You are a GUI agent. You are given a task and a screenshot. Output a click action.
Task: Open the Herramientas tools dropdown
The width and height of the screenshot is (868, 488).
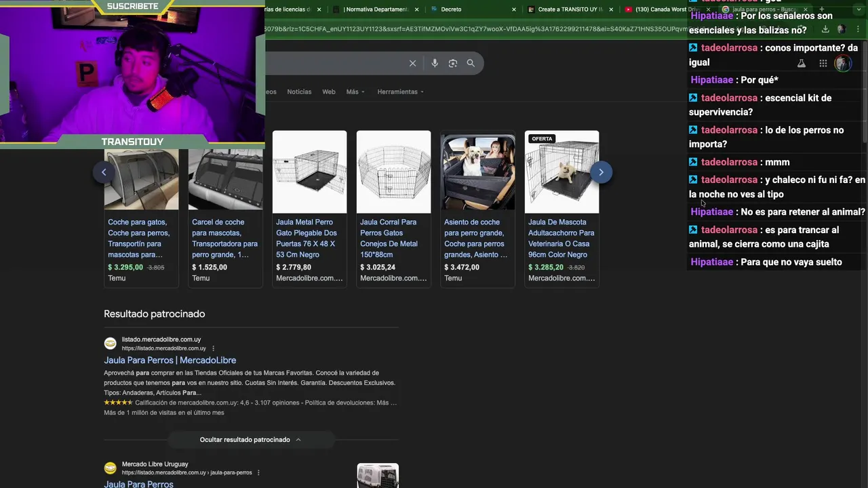coord(400,91)
